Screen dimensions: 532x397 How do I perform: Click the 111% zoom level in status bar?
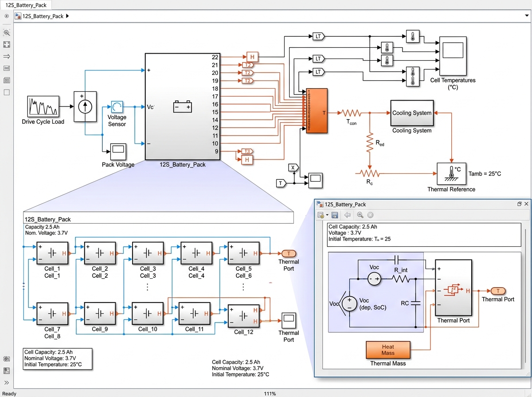pos(270,393)
